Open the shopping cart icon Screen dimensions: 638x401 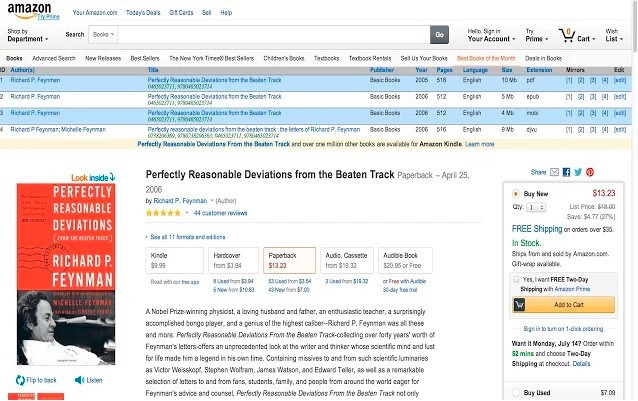pyautogui.click(x=566, y=36)
